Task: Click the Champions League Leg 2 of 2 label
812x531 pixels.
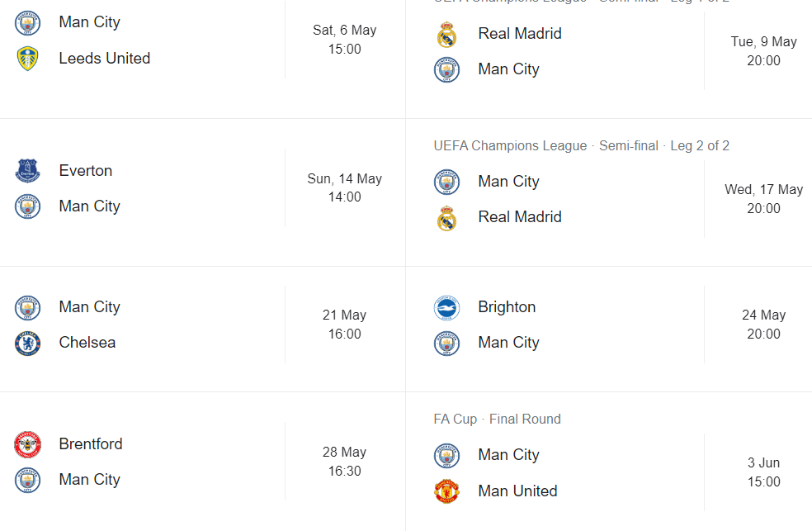Action: [581, 146]
